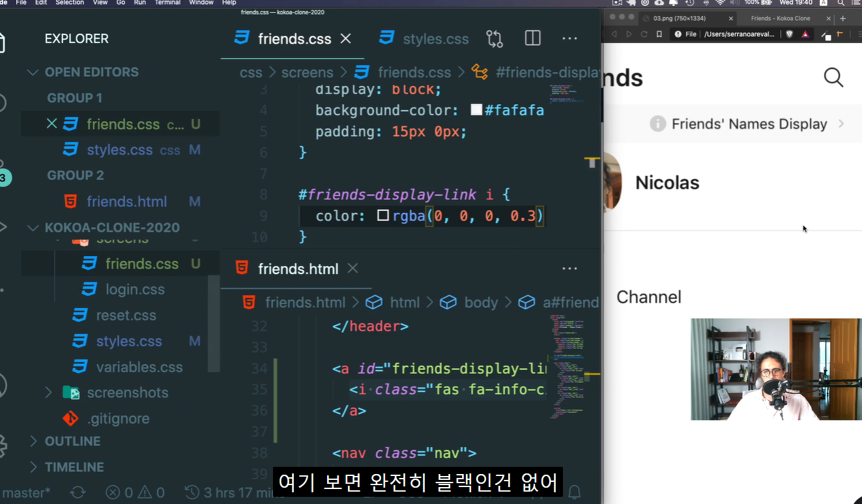Open More Actions menu for friends.css group
Viewport: 862px width, 504px height.
coord(569,38)
